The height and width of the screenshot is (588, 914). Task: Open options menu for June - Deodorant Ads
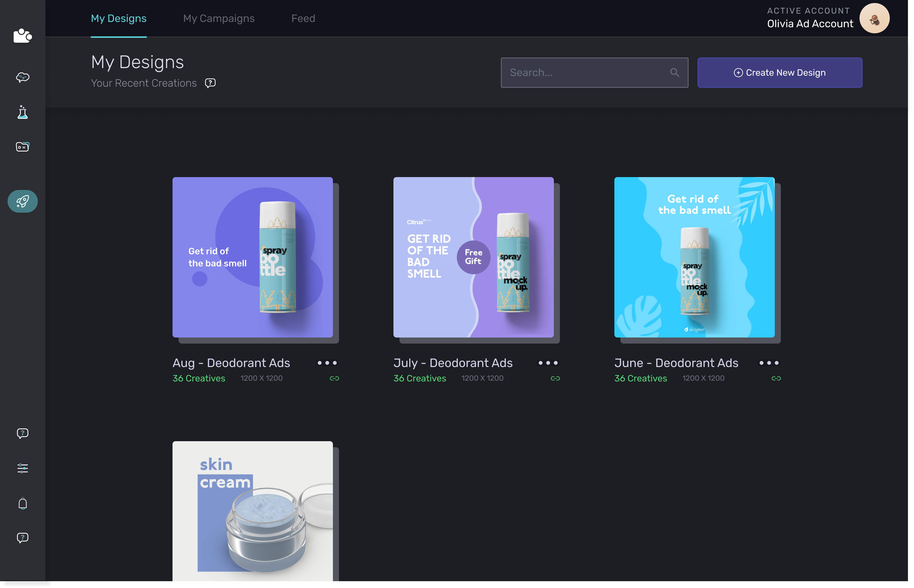click(x=769, y=363)
